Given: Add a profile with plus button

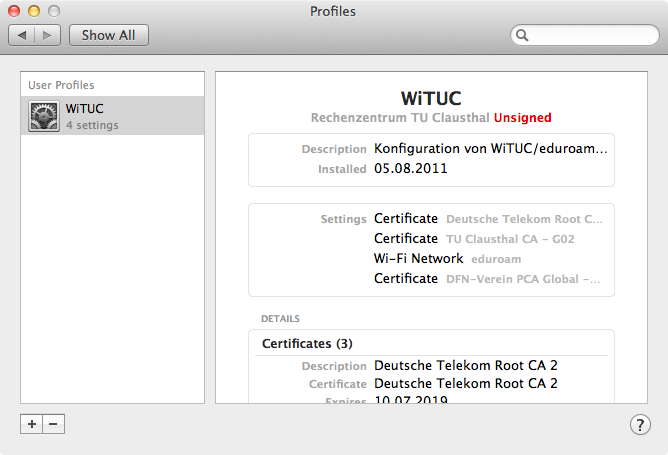Looking at the screenshot, I should point(31,424).
